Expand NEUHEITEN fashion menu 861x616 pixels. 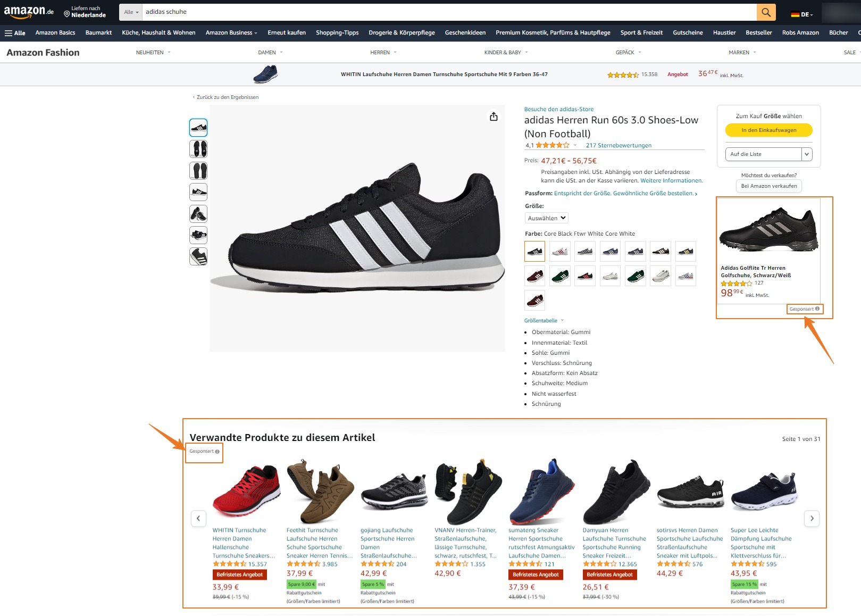point(153,53)
